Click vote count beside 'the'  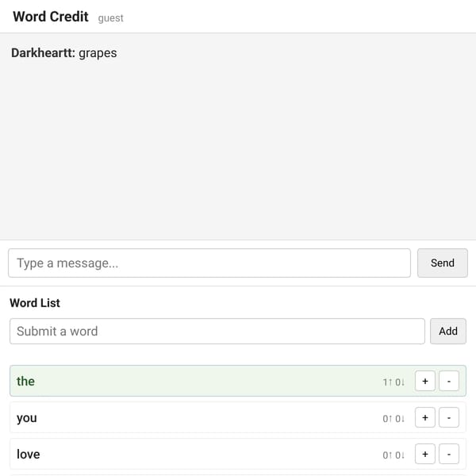point(393,382)
